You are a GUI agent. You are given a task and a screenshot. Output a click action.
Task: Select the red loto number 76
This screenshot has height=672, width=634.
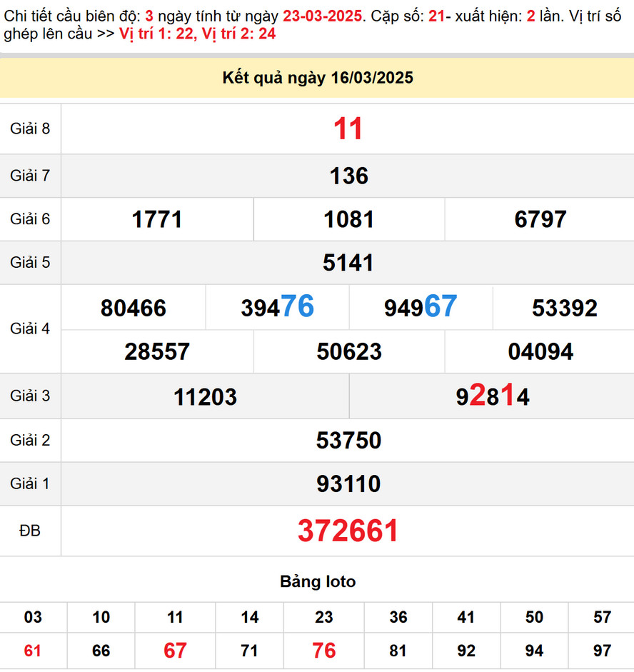pos(323,651)
